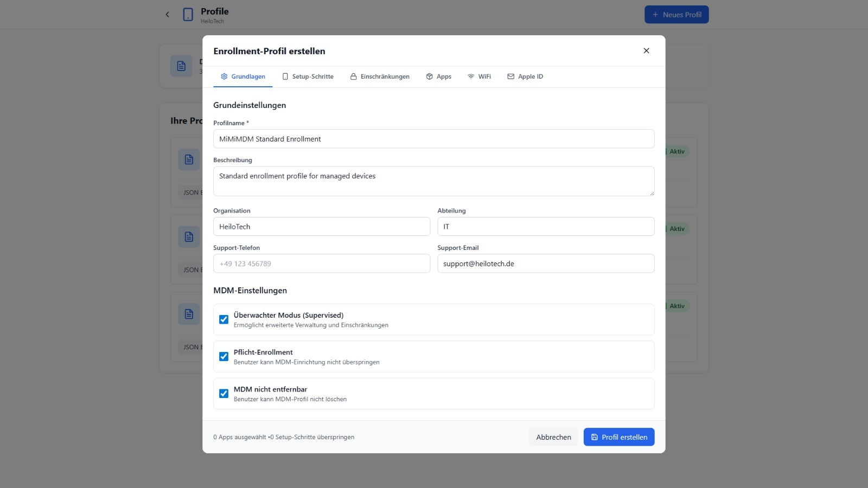Click the phone icon on Setup-Schritte tab
The image size is (868, 488).
(285, 76)
